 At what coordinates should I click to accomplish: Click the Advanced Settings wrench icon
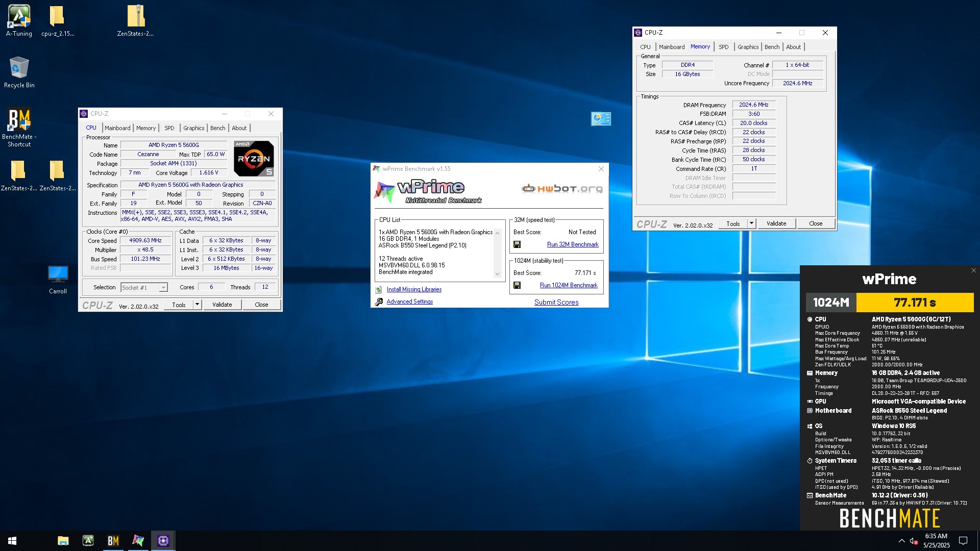click(x=379, y=302)
